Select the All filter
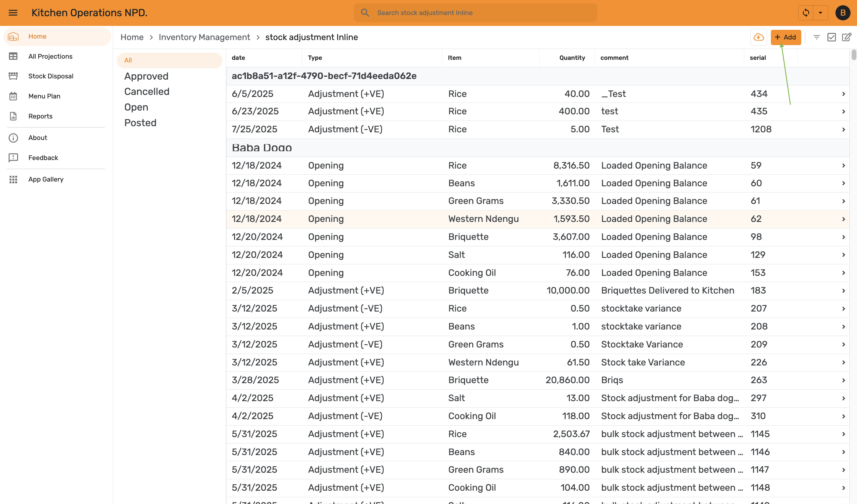The width and height of the screenshot is (857, 504). [169, 60]
